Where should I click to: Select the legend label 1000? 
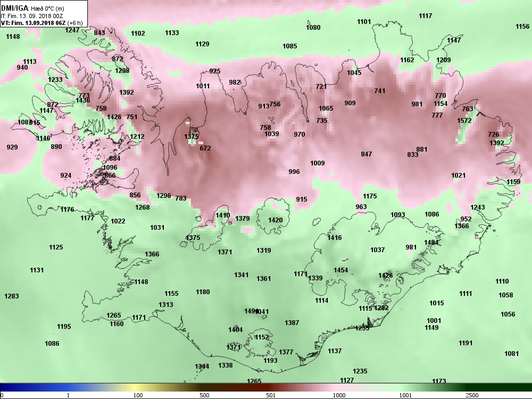[x=339, y=395]
